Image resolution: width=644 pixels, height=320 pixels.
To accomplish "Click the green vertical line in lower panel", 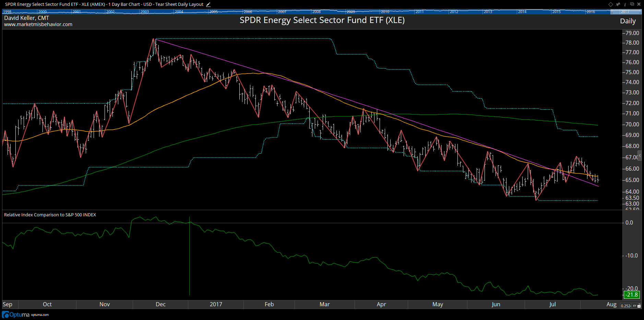I will click(x=189, y=256).
